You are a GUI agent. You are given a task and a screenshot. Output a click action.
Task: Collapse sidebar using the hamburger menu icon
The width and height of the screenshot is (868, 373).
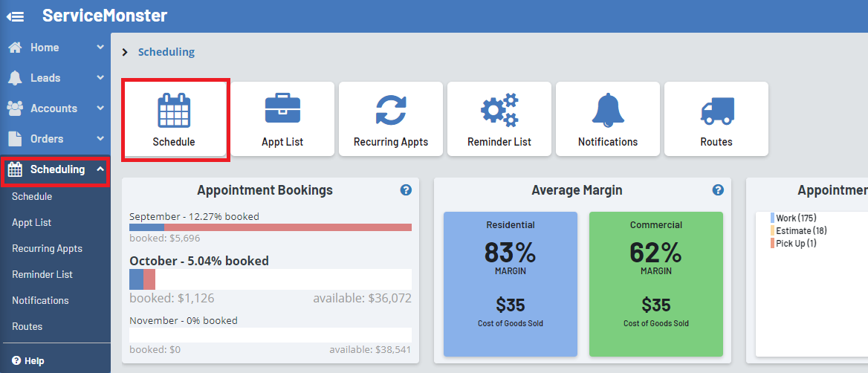pyautogui.click(x=15, y=16)
